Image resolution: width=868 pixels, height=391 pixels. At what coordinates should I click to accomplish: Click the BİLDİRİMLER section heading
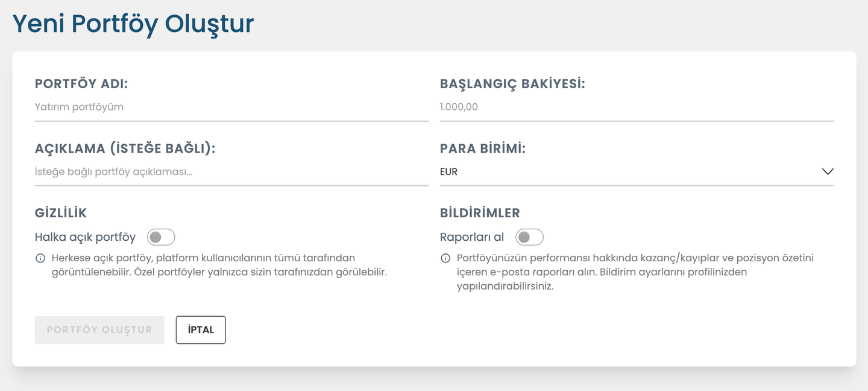pyautogui.click(x=480, y=213)
